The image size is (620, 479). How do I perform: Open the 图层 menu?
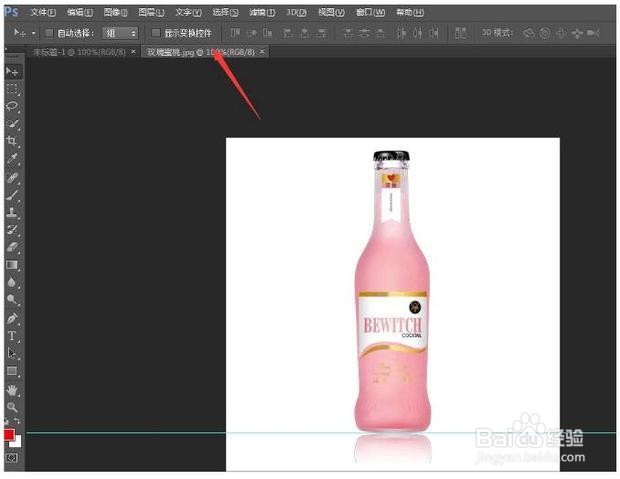pos(151,13)
